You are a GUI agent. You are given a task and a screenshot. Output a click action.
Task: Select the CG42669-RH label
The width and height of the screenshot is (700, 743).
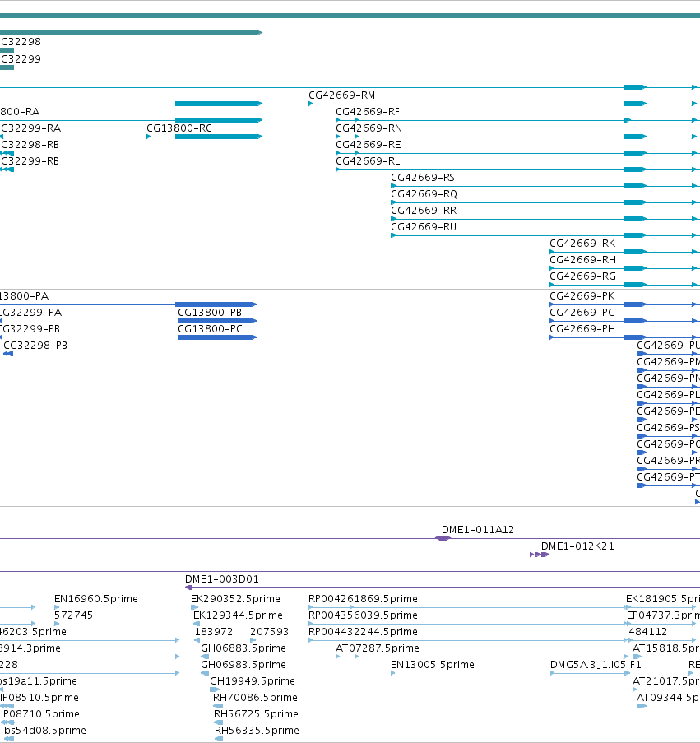pyautogui.click(x=582, y=260)
